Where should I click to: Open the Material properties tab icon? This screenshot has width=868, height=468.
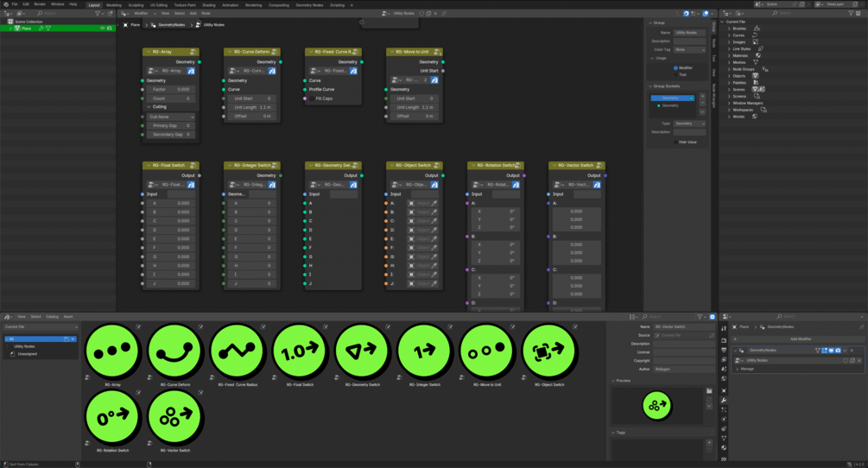724,448
